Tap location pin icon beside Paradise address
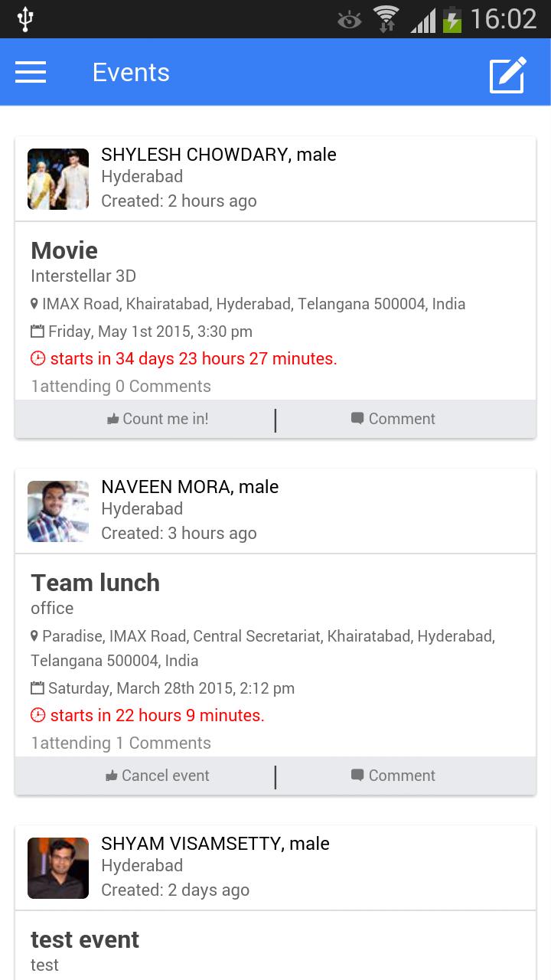Image resolution: width=551 pixels, height=980 pixels. click(x=34, y=636)
